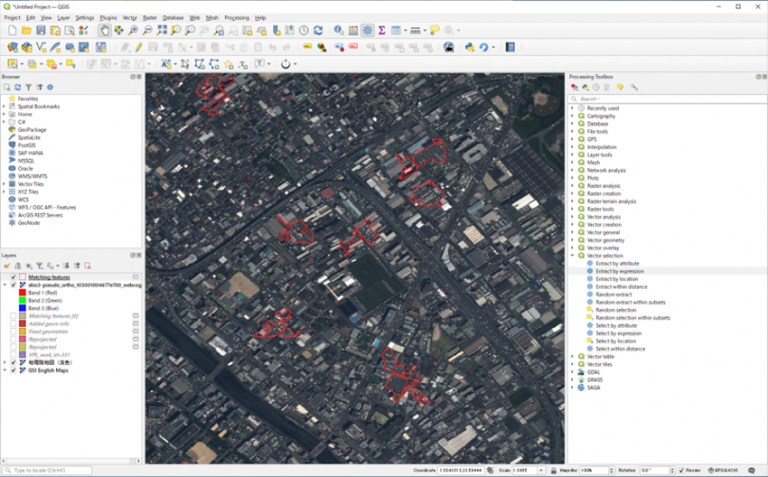Viewport: 768px width, 477px height.
Task: Click the Band 3 (Blue) color swatch
Action: pyautogui.click(x=22, y=309)
